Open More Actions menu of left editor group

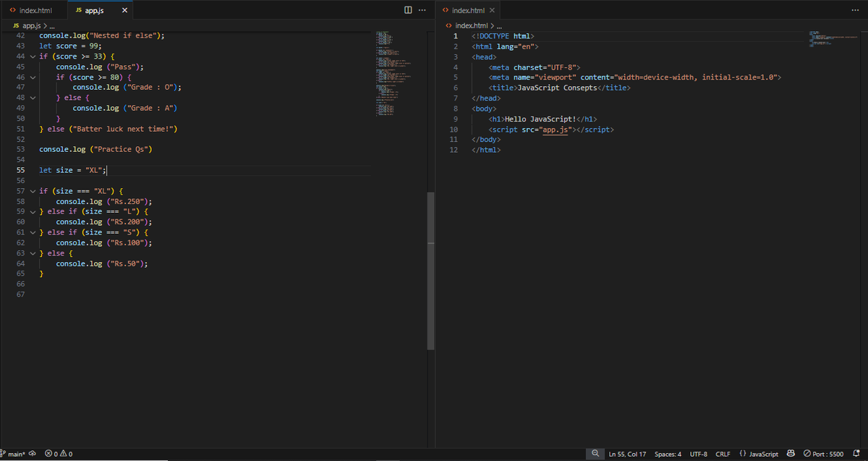coord(422,10)
